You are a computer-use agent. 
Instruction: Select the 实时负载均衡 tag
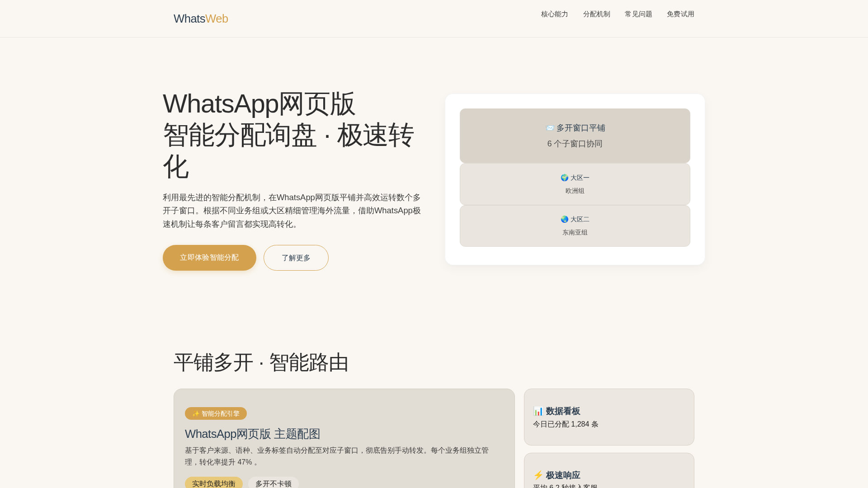coord(214,483)
